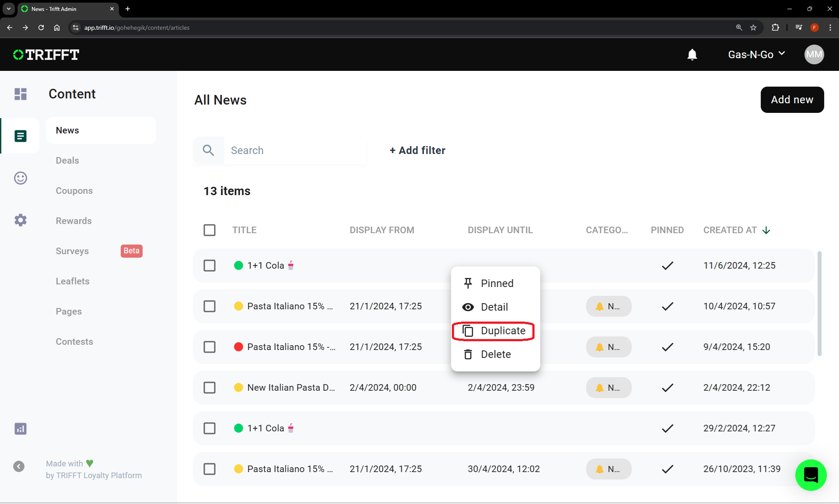839x504 pixels.
Task: Expand the Gas-N-Go account dropdown
Action: [x=756, y=55]
